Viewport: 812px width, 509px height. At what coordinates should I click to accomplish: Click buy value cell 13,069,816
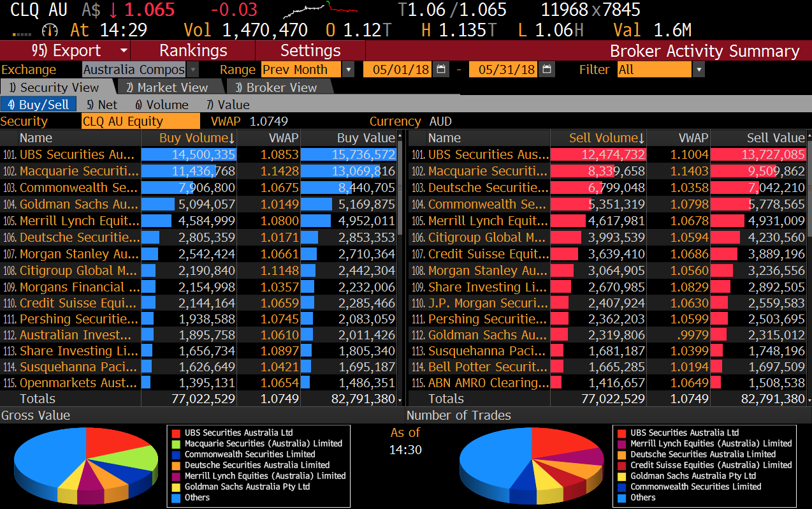(349, 171)
